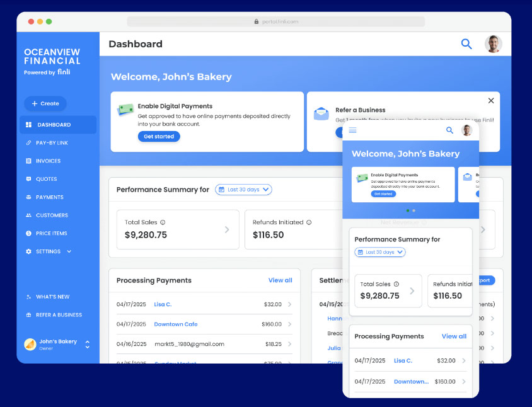Click desktop Total Sales info icon
The width and height of the screenshot is (532, 407).
tap(163, 222)
